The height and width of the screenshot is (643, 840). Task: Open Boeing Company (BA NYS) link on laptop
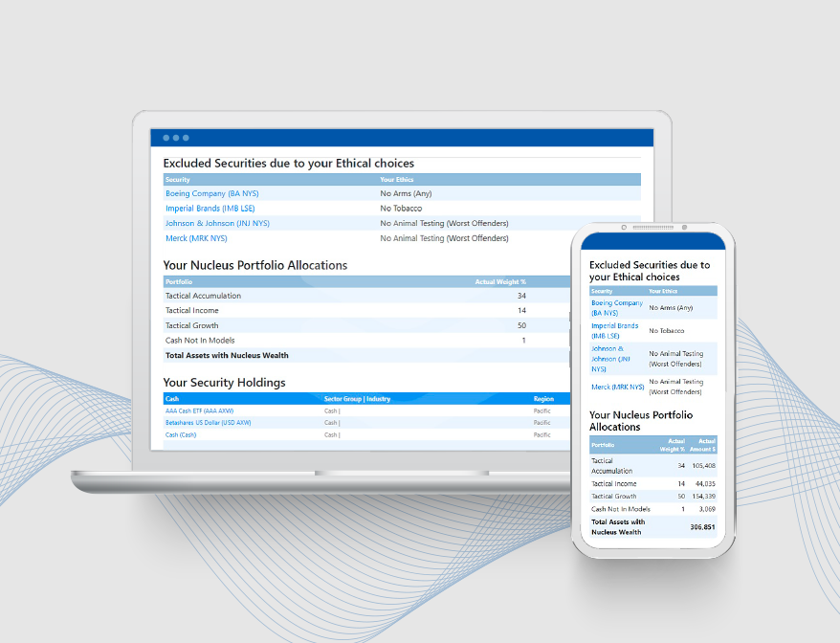pos(211,193)
